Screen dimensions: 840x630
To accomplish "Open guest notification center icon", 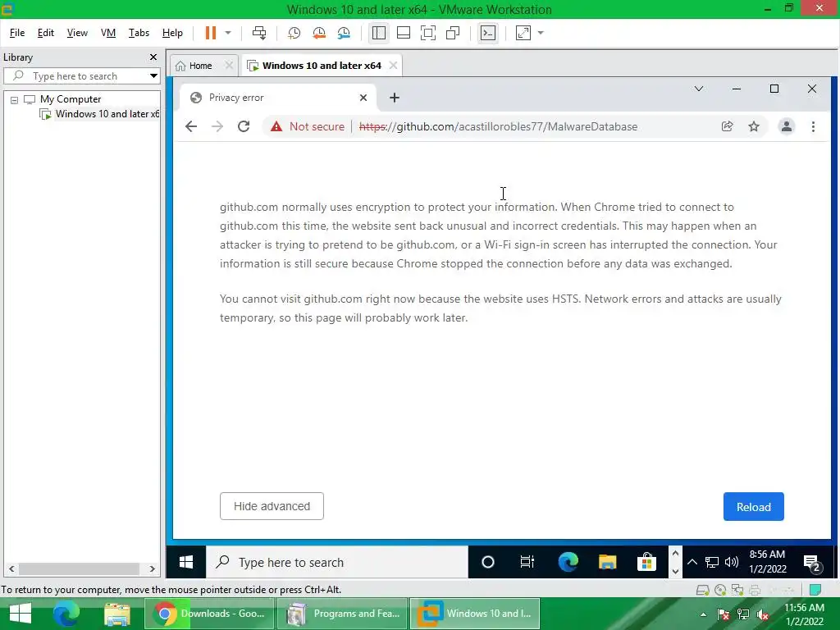I will tap(813, 563).
